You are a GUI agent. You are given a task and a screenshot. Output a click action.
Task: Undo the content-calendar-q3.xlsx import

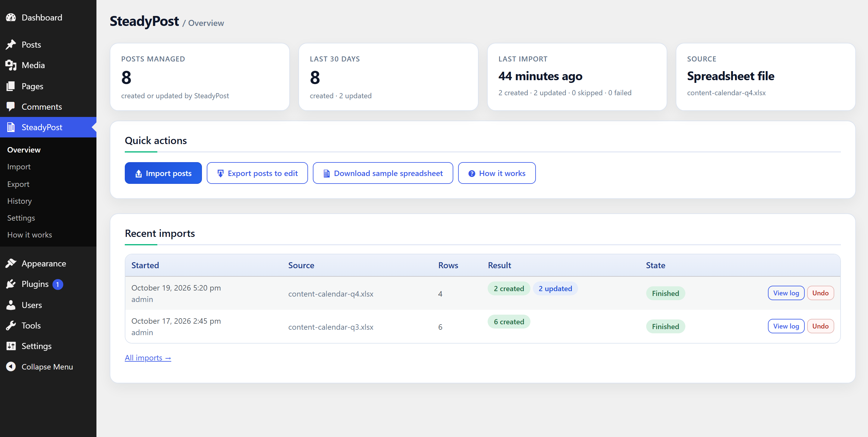pyautogui.click(x=820, y=326)
